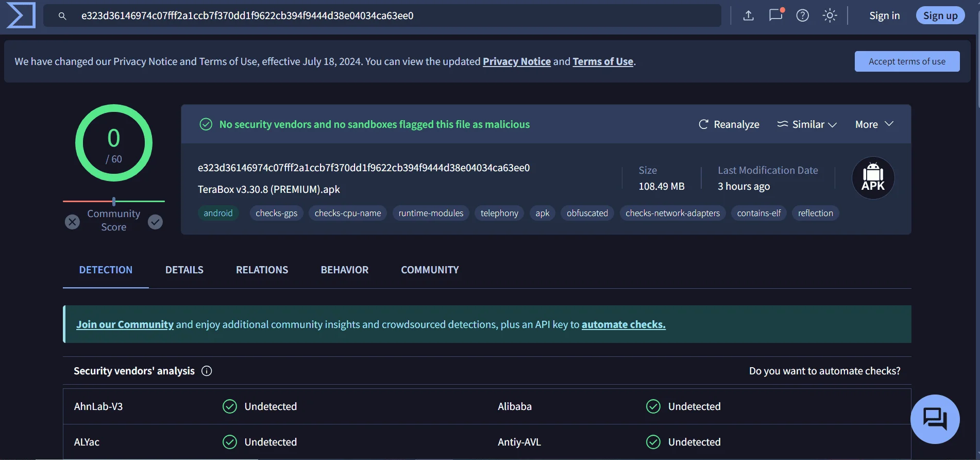
Task: Click the apk tag
Action: (x=542, y=213)
